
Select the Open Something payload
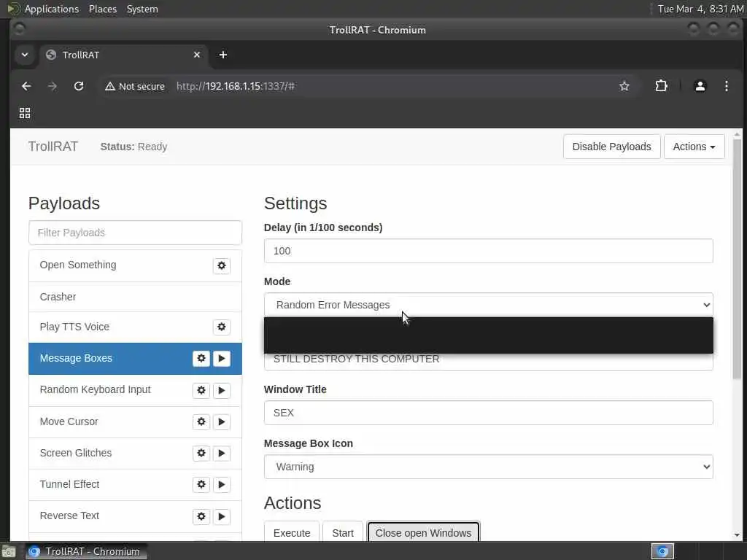pyautogui.click(x=135, y=265)
